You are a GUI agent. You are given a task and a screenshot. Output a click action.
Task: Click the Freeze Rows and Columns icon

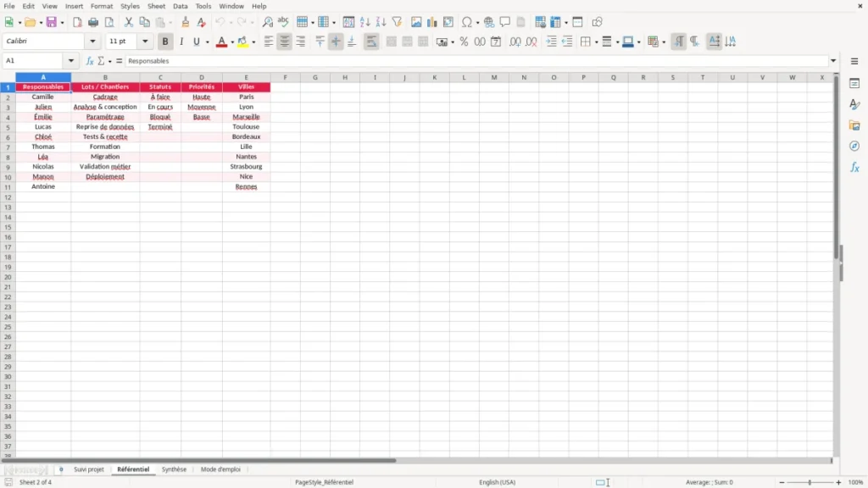556,22
